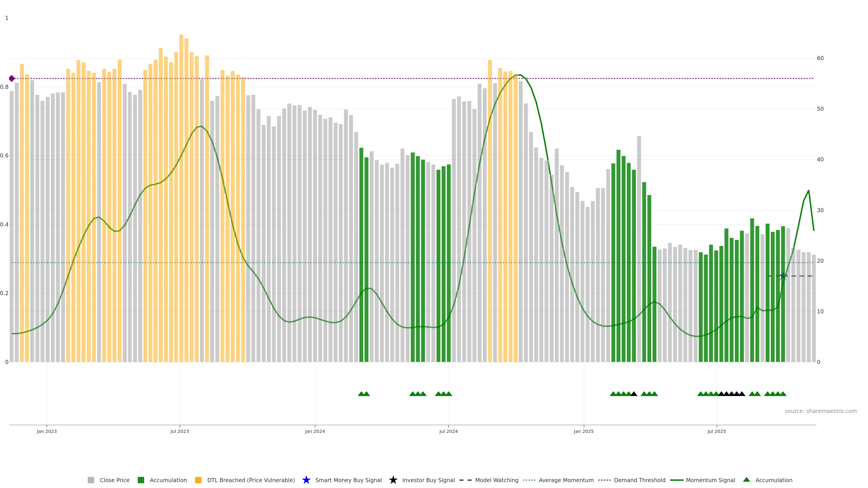The image size is (868, 488).
Task: Toggle the Momentum Signal legend entry
Action: point(710,480)
